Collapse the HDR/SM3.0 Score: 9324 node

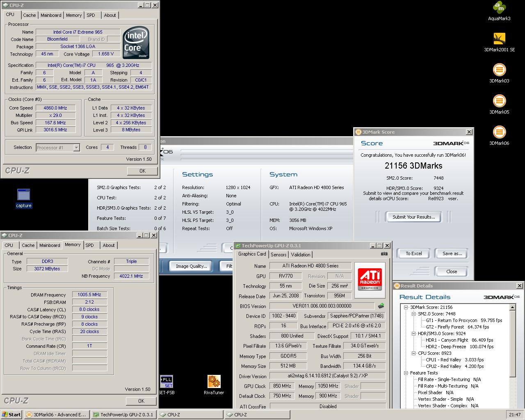click(x=413, y=333)
